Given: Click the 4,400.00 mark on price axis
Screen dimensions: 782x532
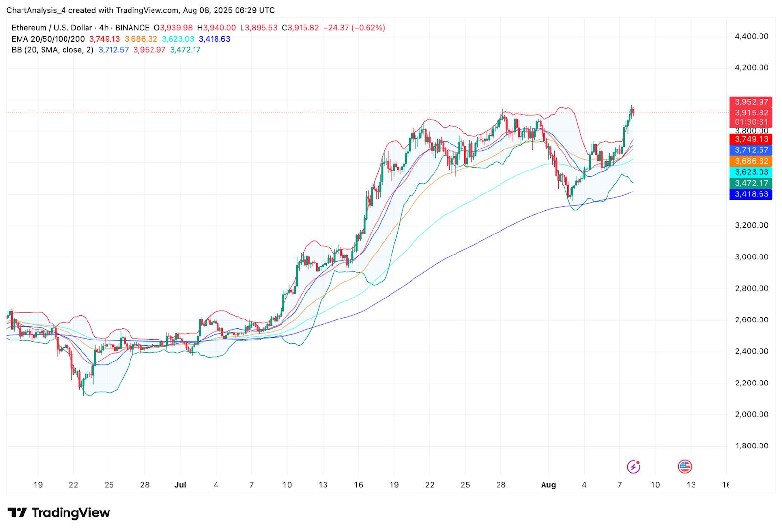Looking at the screenshot, I should [751, 36].
